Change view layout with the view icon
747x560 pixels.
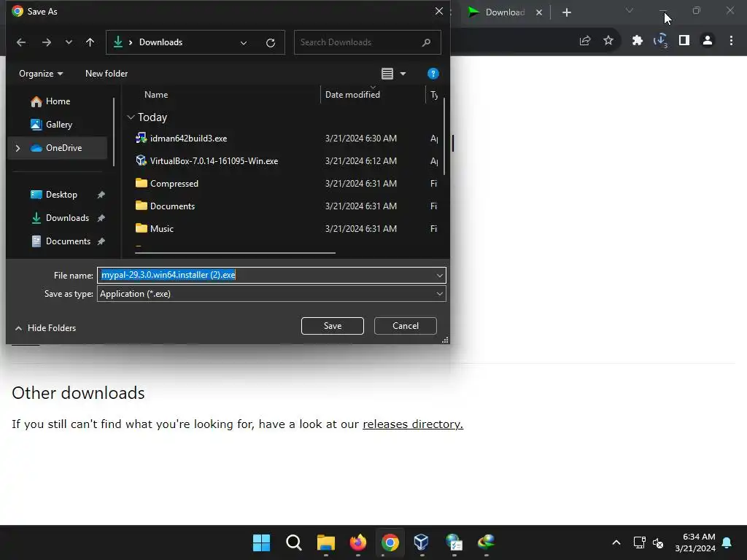(x=387, y=74)
